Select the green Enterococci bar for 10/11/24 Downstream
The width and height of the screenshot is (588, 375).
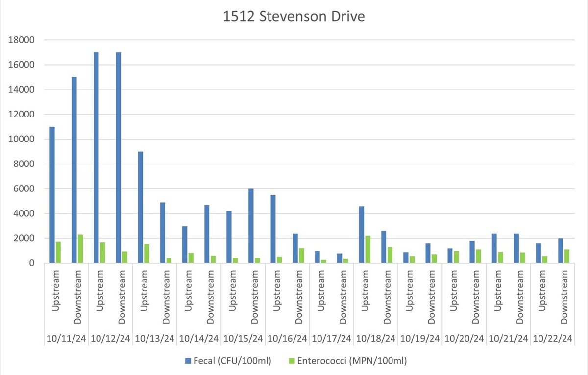pyautogui.click(x=81, y=250)
